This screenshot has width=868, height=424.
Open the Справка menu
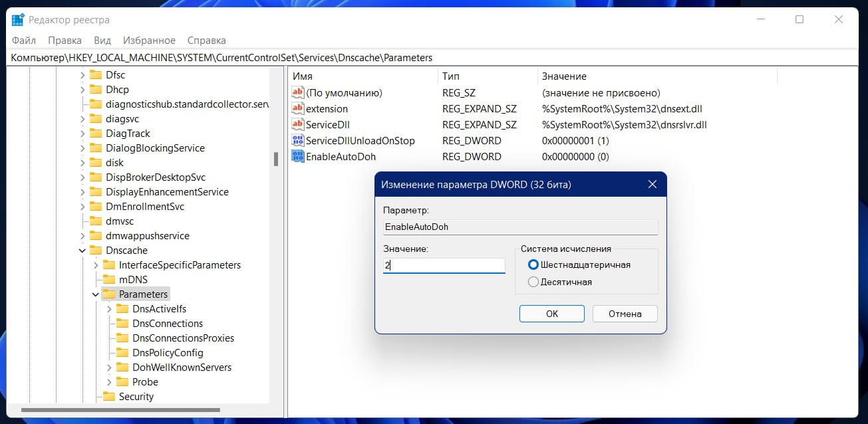207,40
